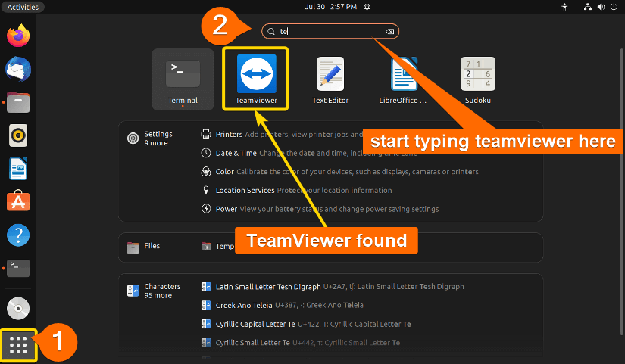Viewport: 625px width, 364px height.
Task: Open Settings provider with 9 more
Action: coord(150,138)
